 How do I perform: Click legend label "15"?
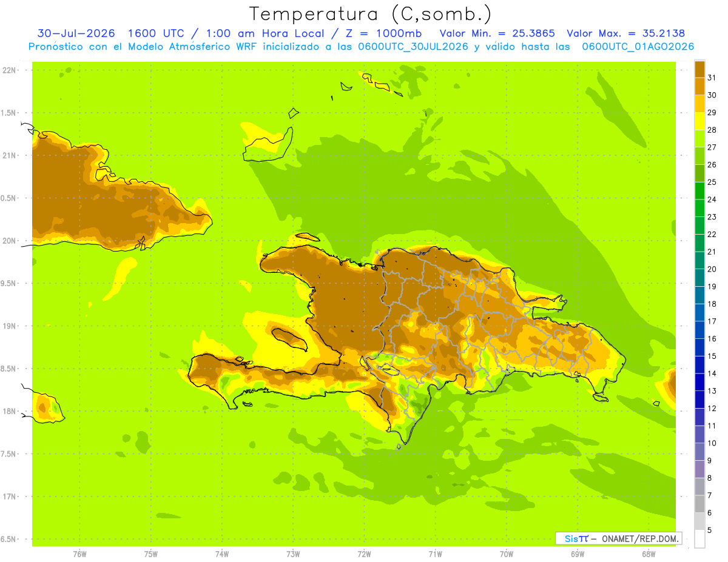tap(712, 356)
